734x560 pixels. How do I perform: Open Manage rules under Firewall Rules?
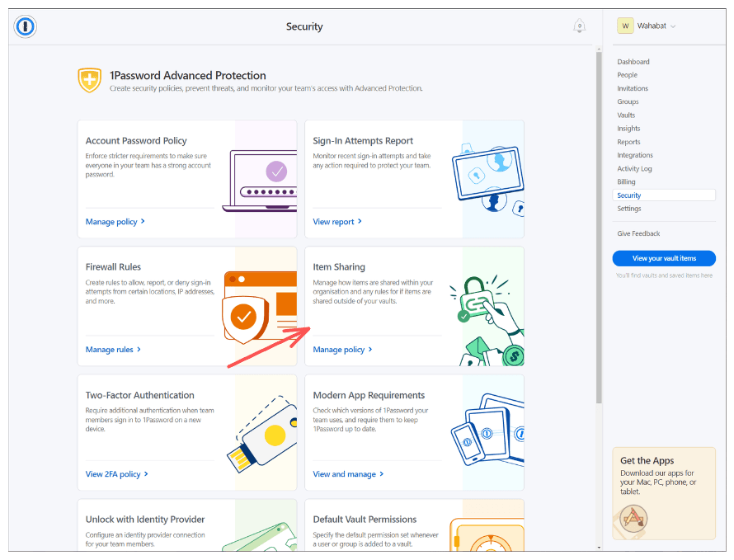[113, 350]
